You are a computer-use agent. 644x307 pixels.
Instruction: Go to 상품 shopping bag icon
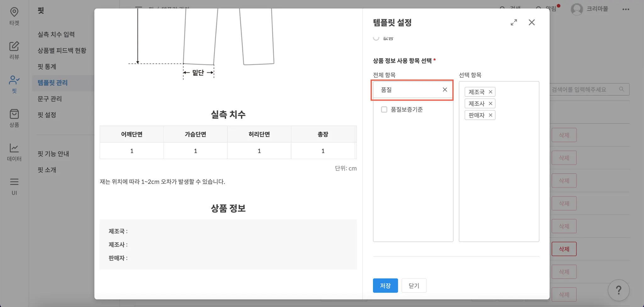14,118
